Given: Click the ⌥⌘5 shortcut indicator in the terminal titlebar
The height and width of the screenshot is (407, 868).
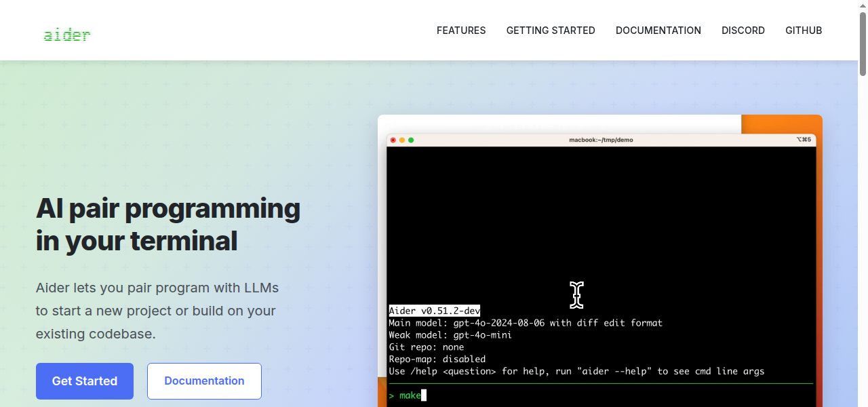Looking at the screenshot, I should [x=805, y=140].
